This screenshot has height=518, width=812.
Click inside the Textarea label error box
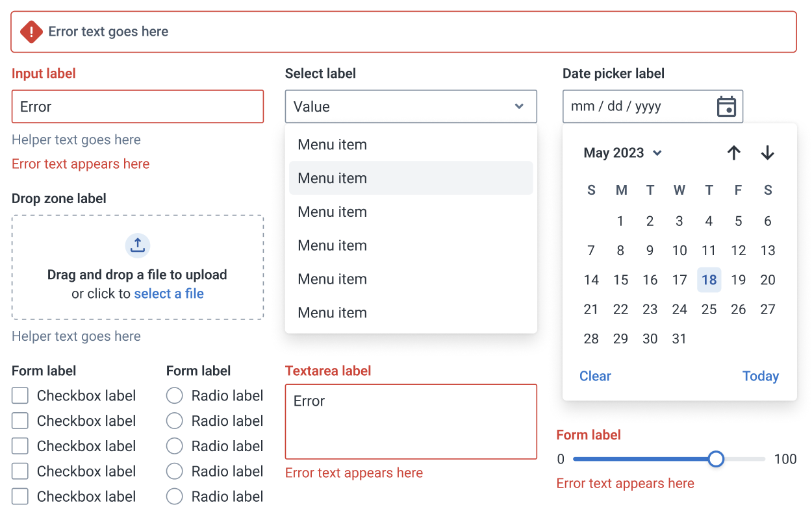(411, 422)
